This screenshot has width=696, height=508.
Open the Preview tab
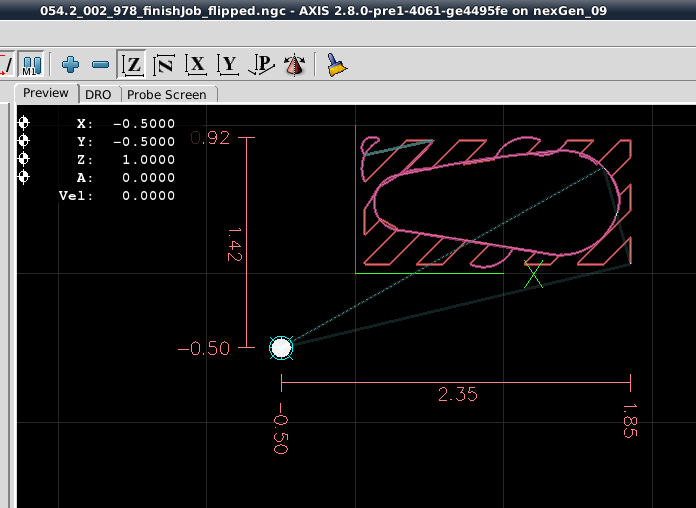click(x=46, y=93)
